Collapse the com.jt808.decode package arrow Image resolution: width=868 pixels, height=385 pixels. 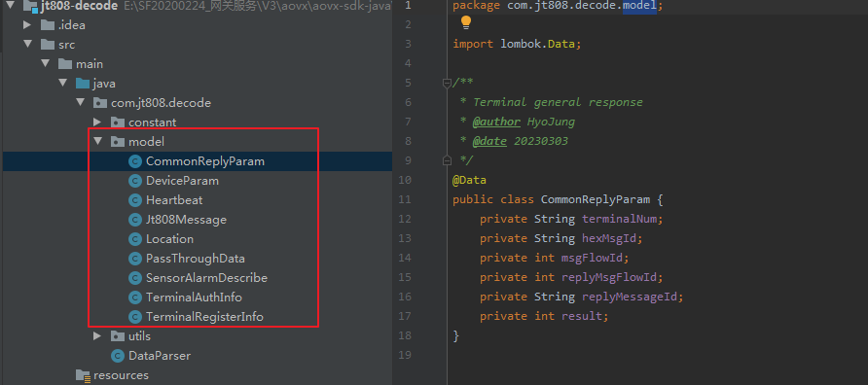pos(80,102)
